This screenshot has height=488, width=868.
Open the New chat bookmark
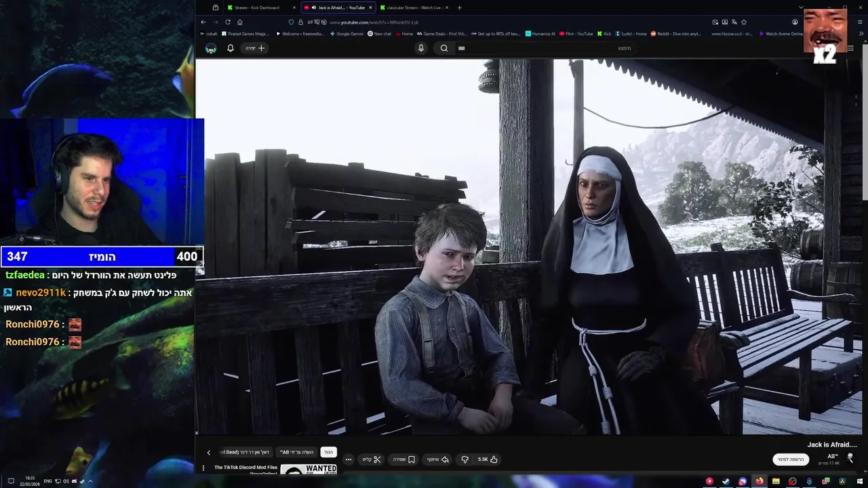pyautogui.click(x=380, y=34)
